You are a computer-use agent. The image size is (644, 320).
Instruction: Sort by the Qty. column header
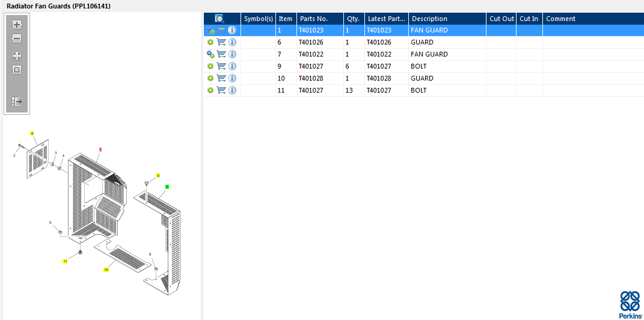[x=354, y=19]
